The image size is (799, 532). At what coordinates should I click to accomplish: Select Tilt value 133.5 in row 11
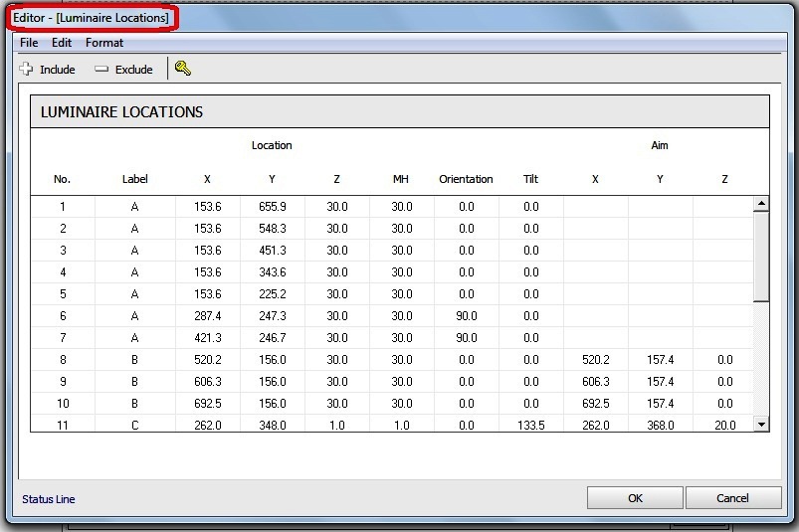[531, 425]
